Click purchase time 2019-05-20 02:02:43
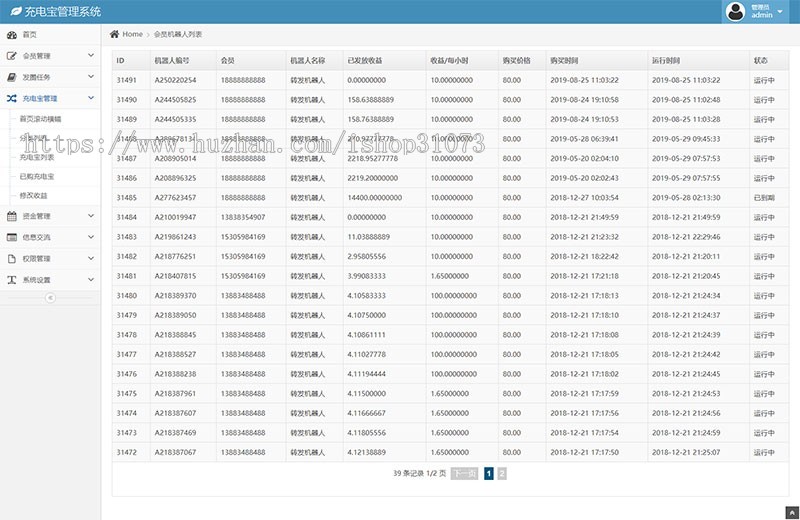The height and width of the screenshot is (520, 800). pos(584,178)
